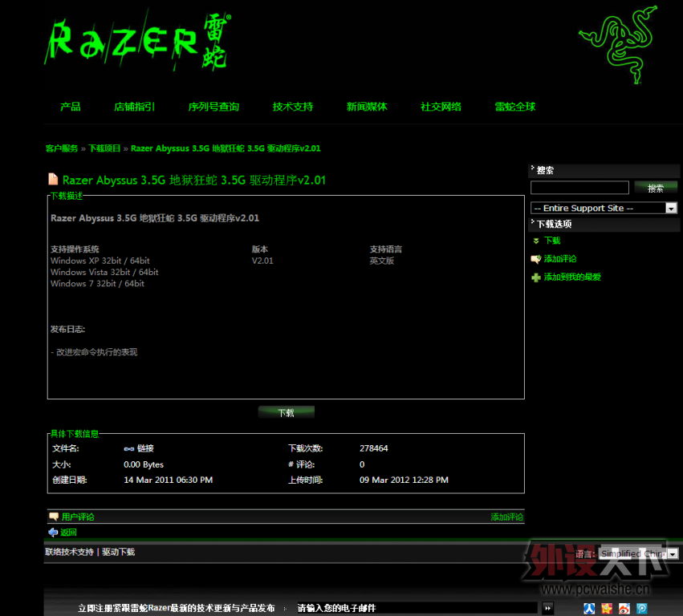Click the size value 0.00 Bytes
Screen dimensions: 683x616
tap(144, 464)
